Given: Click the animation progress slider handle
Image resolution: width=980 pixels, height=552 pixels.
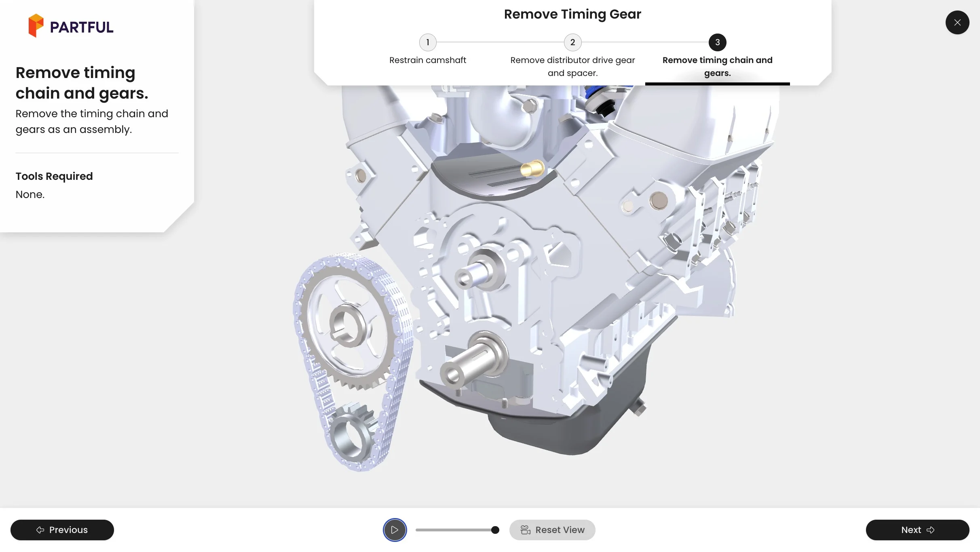Looking at the screenshot, I should coord(495,530).
